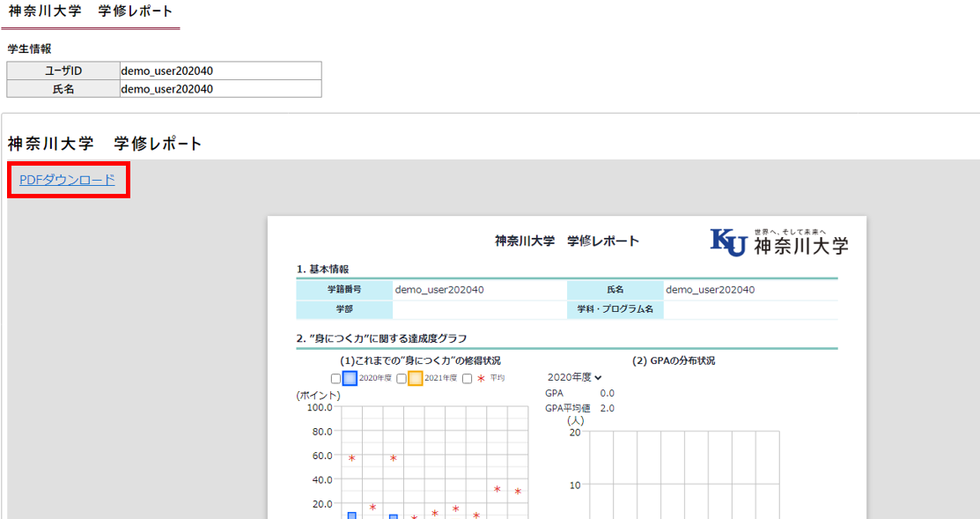This screenshot has height=519, width=980.
Task: Select the top 氏名 value demo_user202040
Action: [167, 89]
